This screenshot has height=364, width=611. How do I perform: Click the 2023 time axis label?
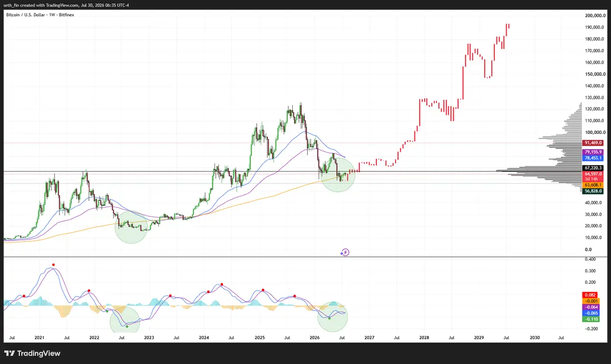click(149, 338)
